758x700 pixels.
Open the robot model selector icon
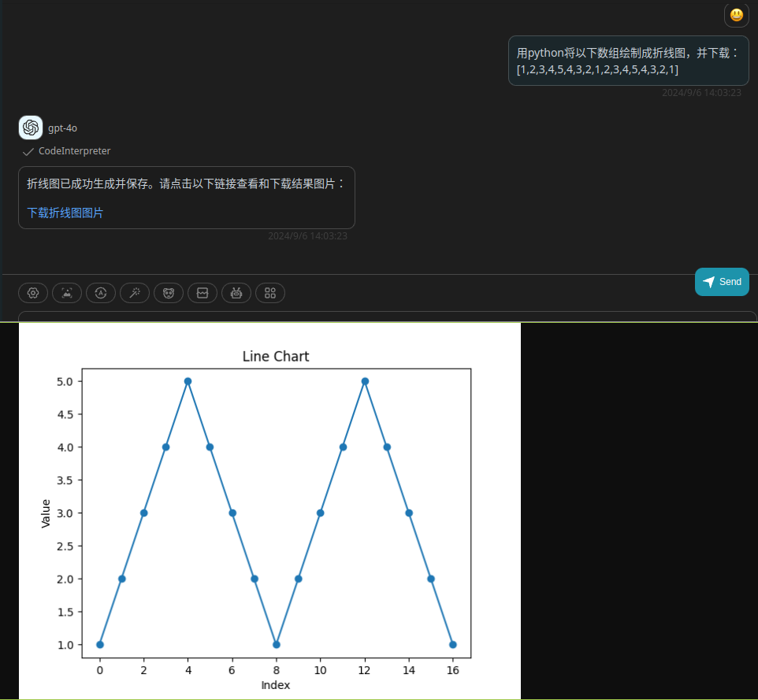(x=236, y=293)
